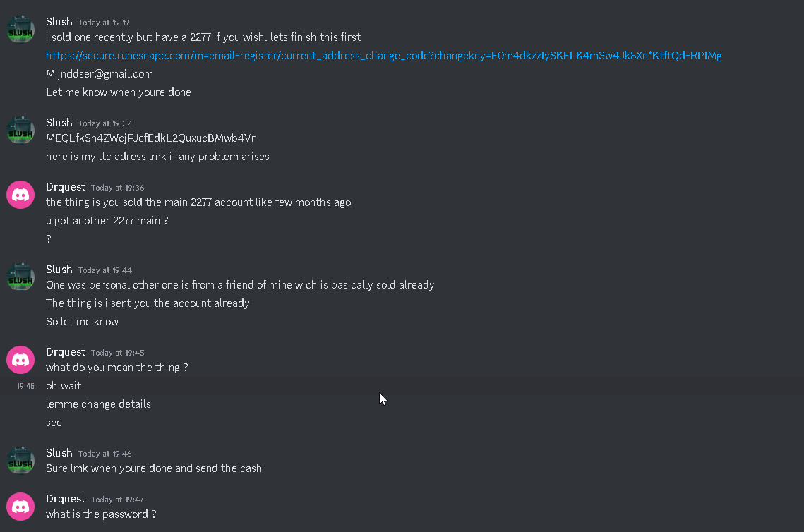Click Slush's avatar on the 19:46 message

[x=20, y=460]
